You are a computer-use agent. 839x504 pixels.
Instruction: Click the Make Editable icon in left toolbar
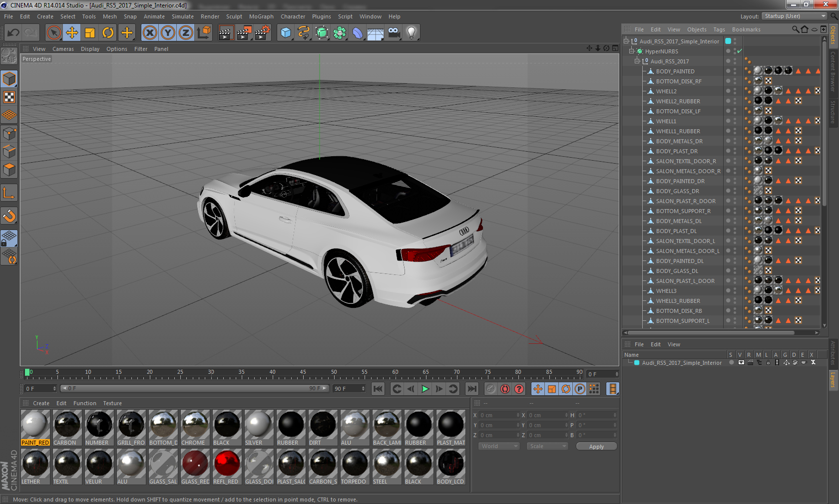tap(9, 56)
